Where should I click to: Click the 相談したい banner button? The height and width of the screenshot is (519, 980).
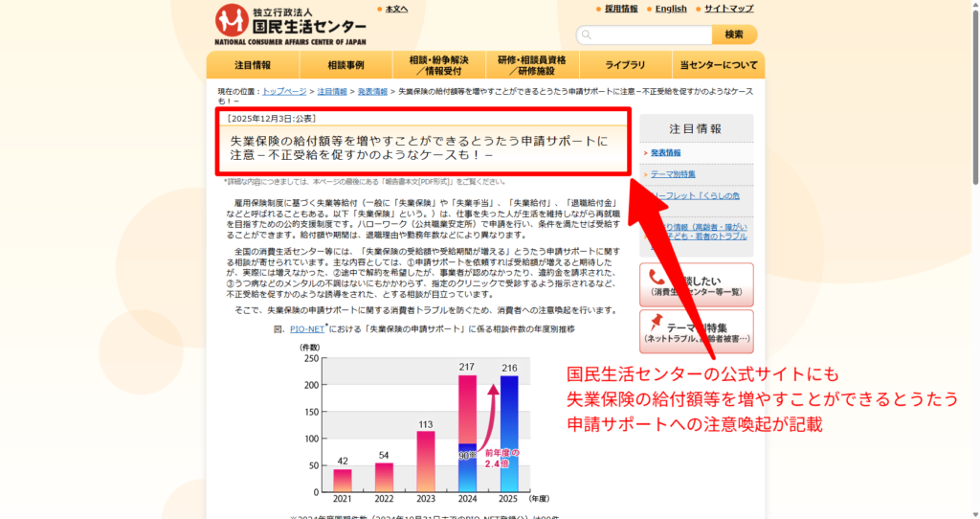click(697, 285)
